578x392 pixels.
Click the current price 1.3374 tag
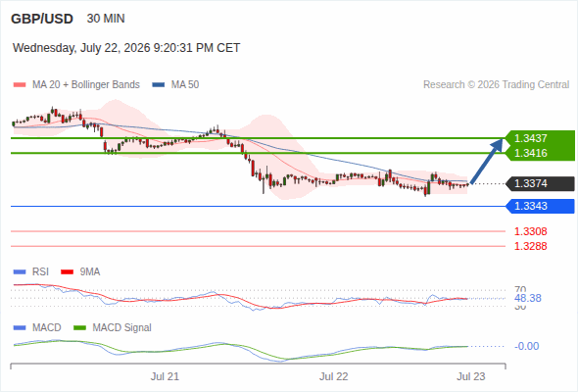click(x=541, y=183)
